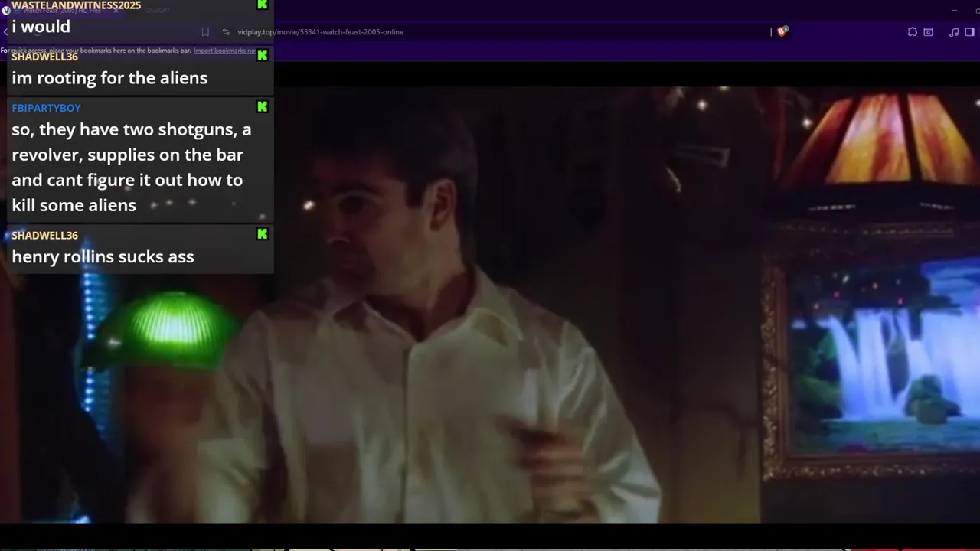Click SHADWELL36 above the 'henry rollins' message
The width and height of the screenshot is (980, 551).
pyautogui.click(x=44, y=236)
